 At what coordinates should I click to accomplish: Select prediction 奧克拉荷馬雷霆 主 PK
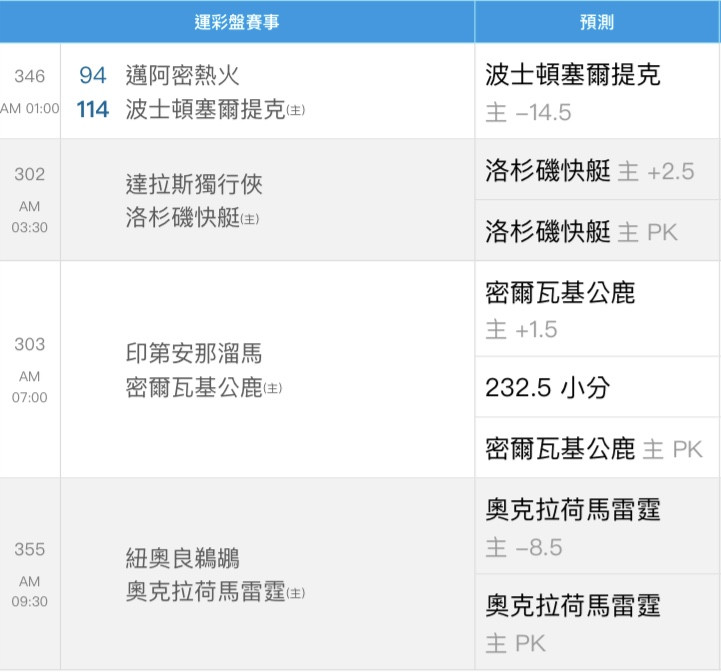pos(597,622)
